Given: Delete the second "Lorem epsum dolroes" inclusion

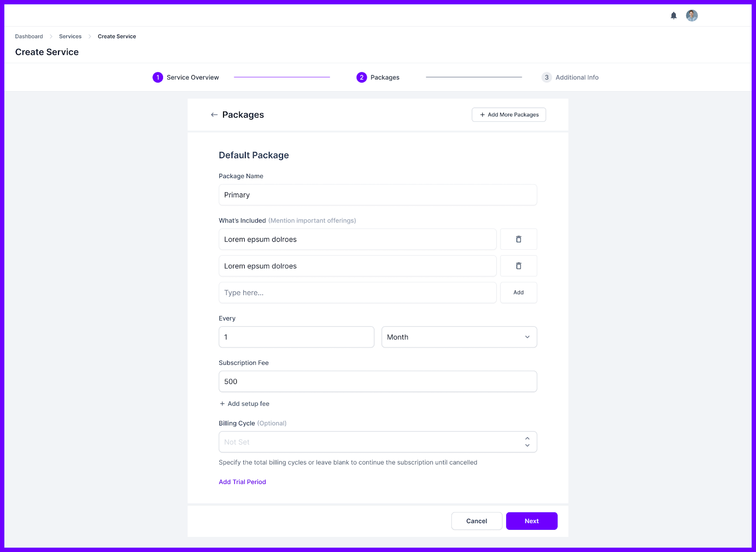Looking at the screenshot, I should coord(518,266).
